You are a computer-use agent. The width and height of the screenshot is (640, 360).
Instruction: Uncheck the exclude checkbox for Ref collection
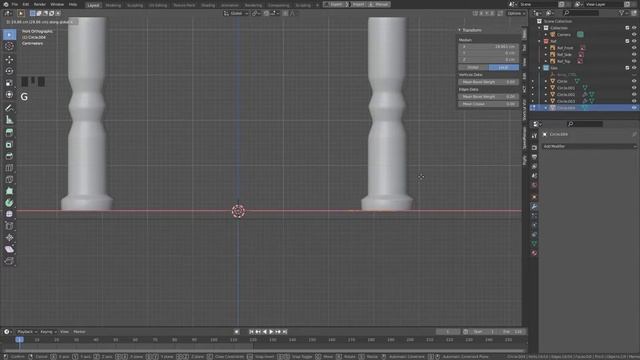click(x=627, y=41)
